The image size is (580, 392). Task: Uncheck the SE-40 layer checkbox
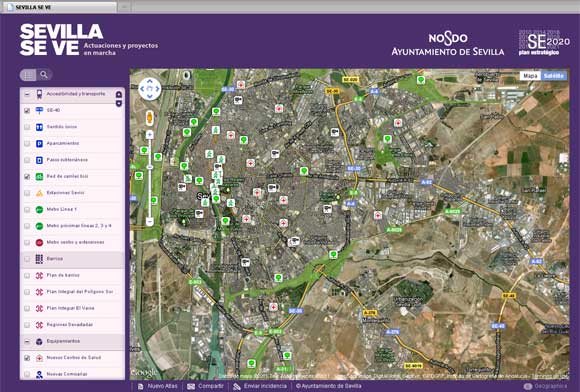(27, 111)
